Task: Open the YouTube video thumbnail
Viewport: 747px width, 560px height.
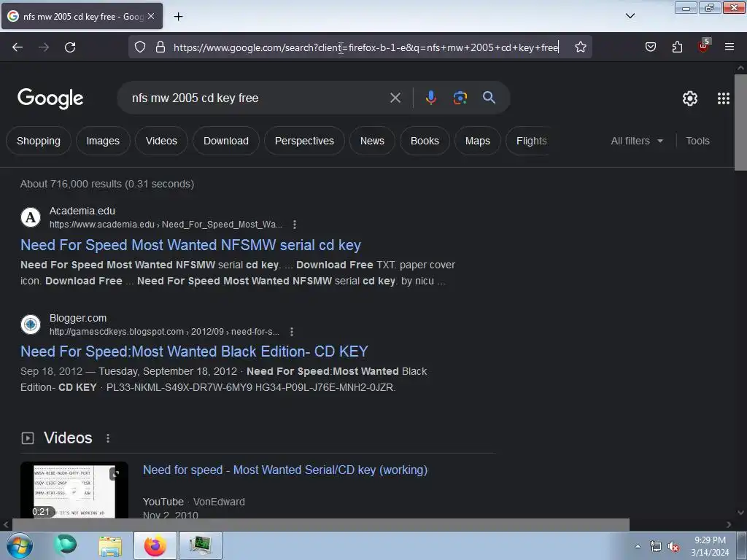Action: (x=74, y=490)
